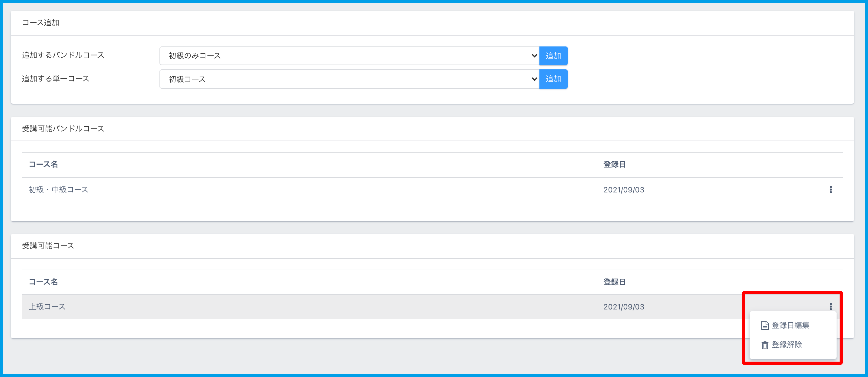Viewport: 868px width, 377px height.
Task: Click the three-dot icon on 上級コース row
Action: (x=831, y=306)
